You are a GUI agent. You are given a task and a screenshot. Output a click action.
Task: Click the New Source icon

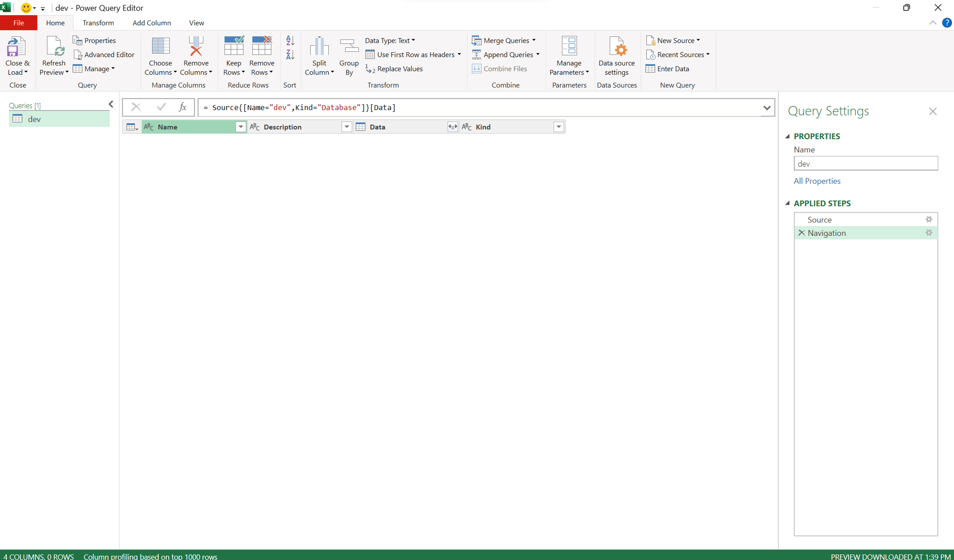click(x=650, y=41)
